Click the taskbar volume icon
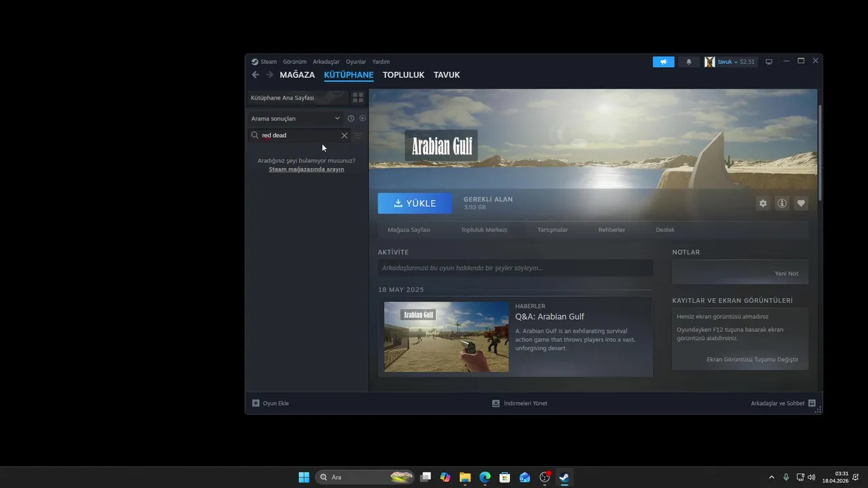The image size is (868, 488). pos(812,477)
